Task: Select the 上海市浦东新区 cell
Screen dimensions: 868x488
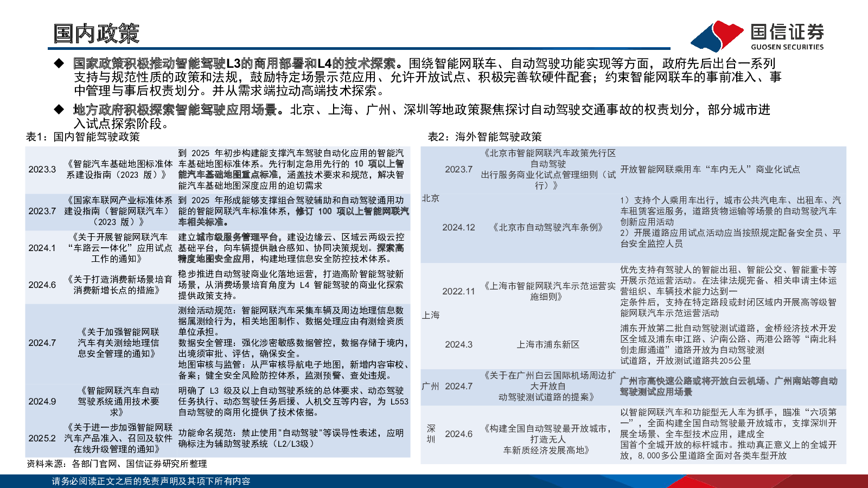Action: (x=548, y=344)
